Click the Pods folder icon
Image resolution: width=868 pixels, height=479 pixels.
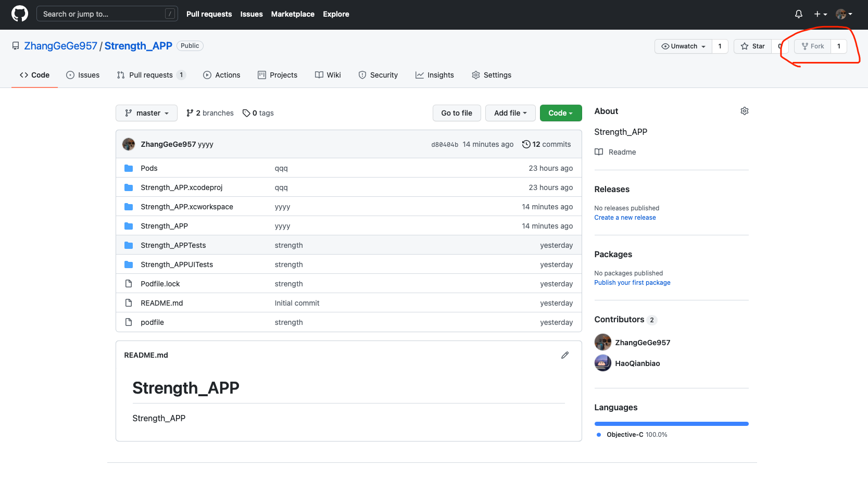pyautogui.click(x=129, y=168)
